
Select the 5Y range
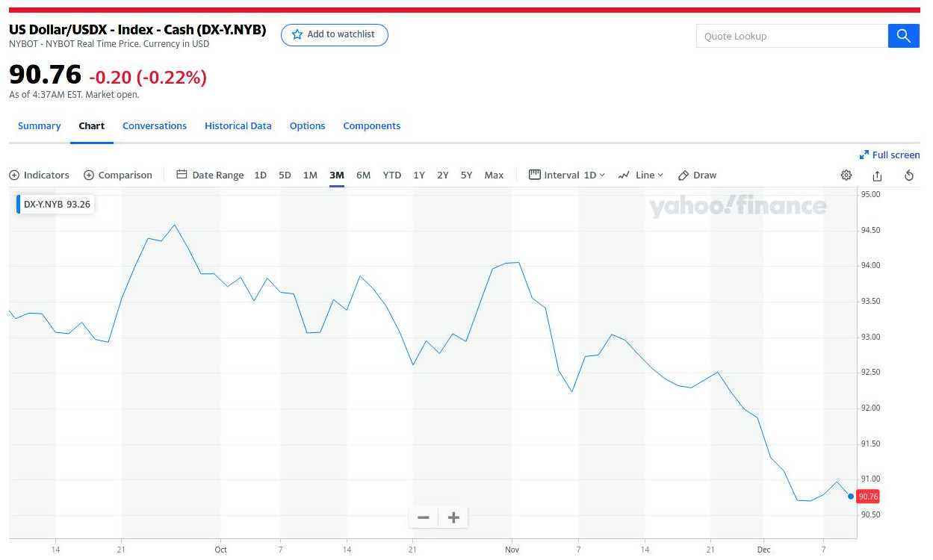coord(467,175)
